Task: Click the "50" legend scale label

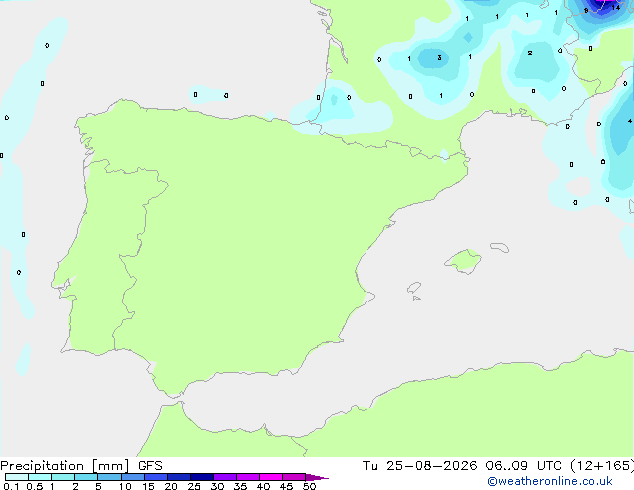Action: coord(309,486)
